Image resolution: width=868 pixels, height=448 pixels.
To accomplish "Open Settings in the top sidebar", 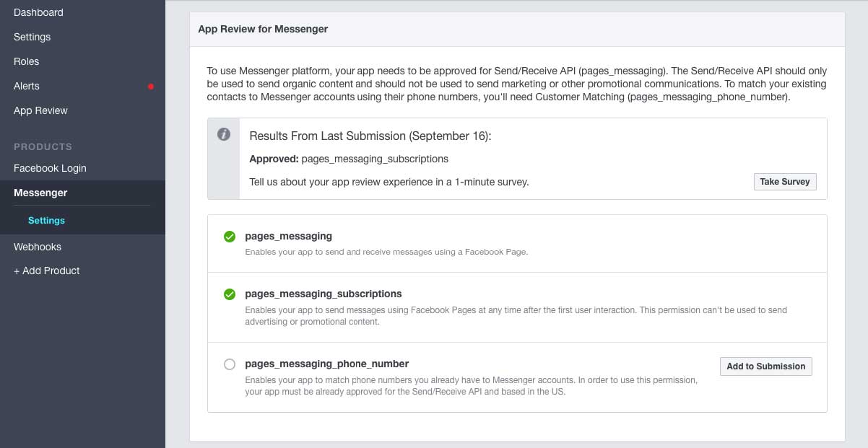I will [32, 37].
